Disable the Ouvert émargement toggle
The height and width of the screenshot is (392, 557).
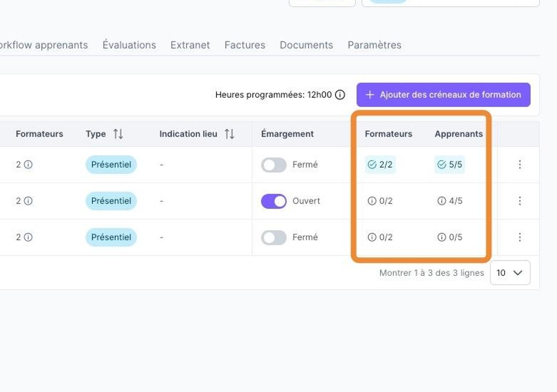click(274, 201)
